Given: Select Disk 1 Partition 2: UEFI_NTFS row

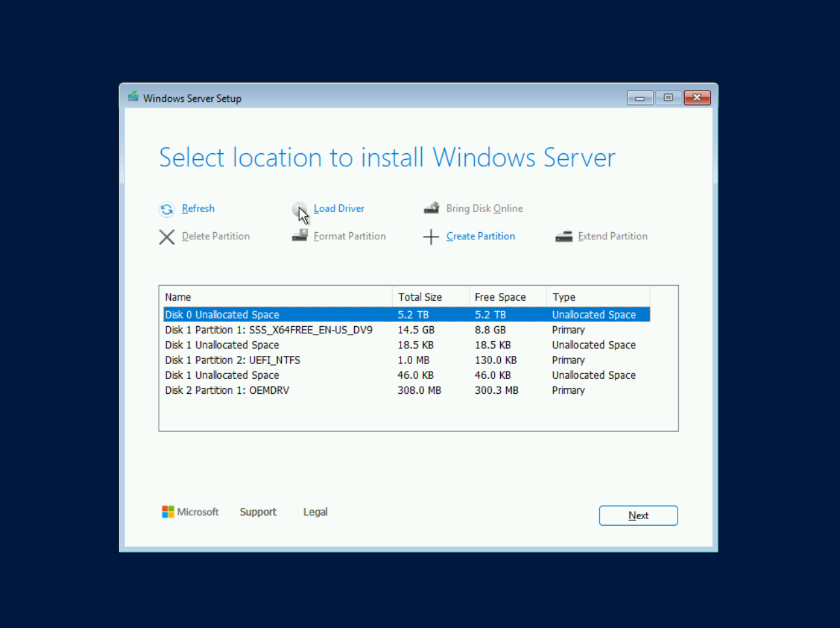Looking at the screenshot, I should click(x=407, y=360).
